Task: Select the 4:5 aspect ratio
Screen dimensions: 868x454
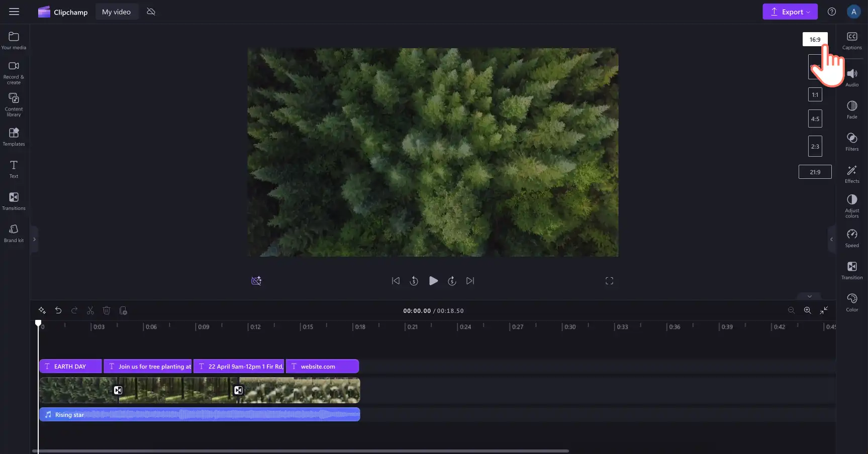Action: pos(815,119)
